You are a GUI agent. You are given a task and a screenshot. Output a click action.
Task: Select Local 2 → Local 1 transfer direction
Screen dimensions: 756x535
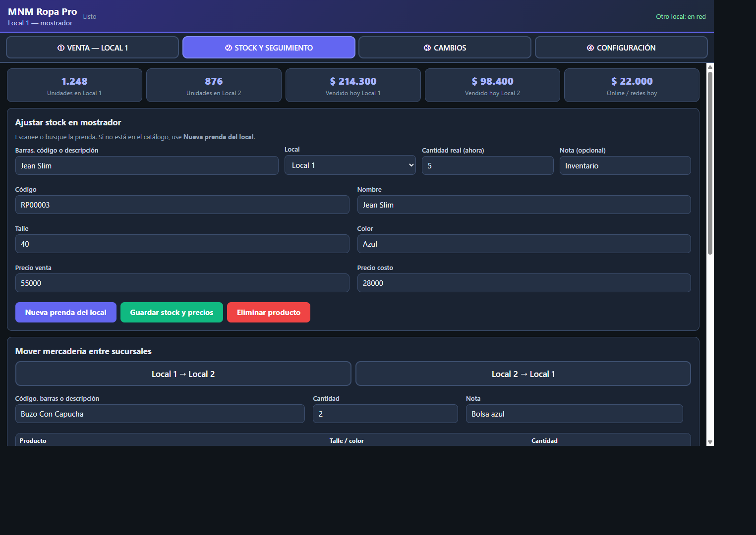[x=523, y=374]
